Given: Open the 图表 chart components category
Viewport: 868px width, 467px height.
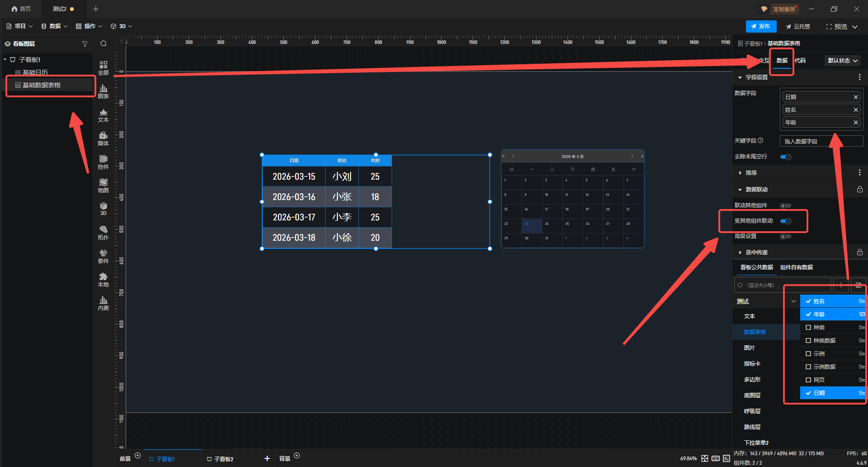Looking at the screenshot, I should click(103, 91).
